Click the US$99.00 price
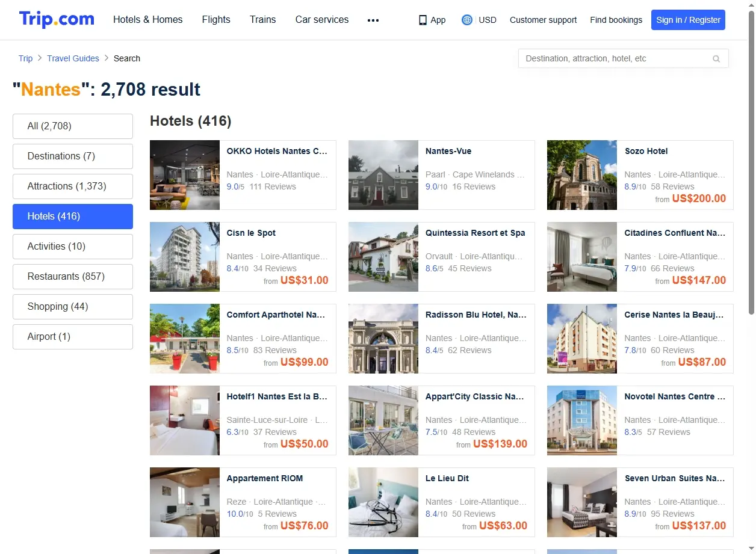The height and width of the screenshot is (554, 756). point(305,362)
